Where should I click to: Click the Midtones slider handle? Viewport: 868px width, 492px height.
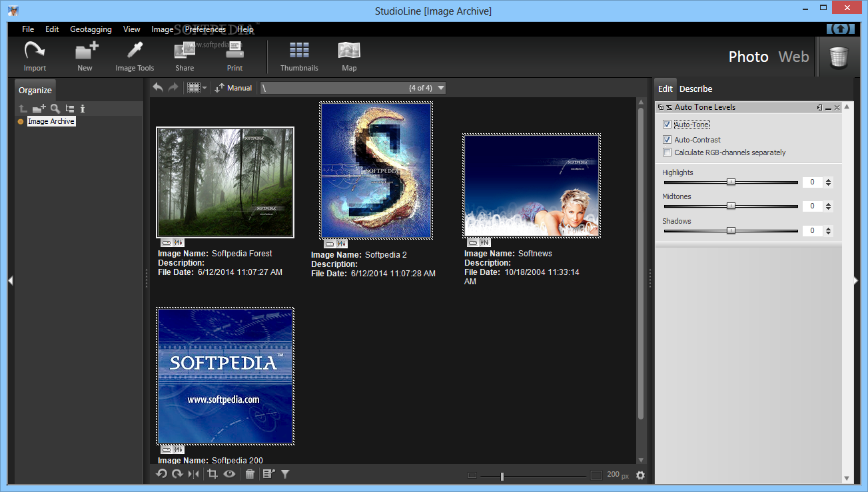[x=731, y=206]
